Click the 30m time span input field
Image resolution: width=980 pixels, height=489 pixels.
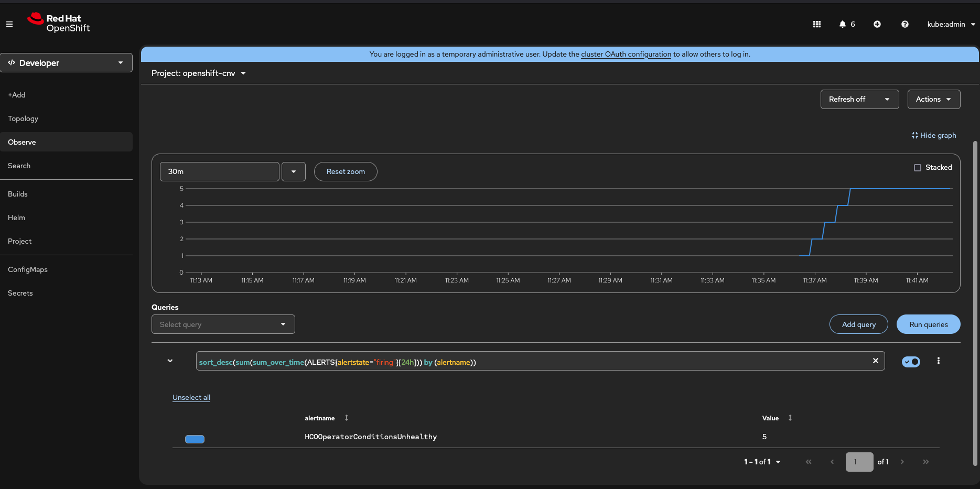[x=219, y=171]
